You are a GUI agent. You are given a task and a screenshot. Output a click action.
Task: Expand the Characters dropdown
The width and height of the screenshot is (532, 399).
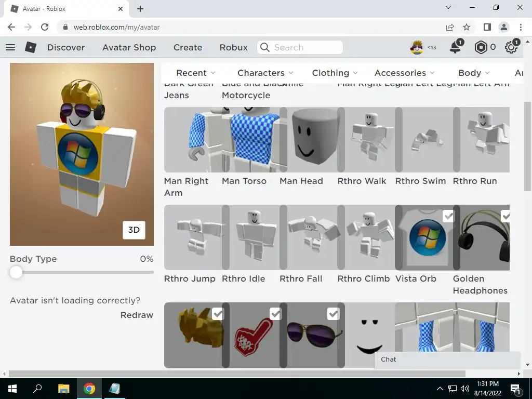(x=265, y=73)
